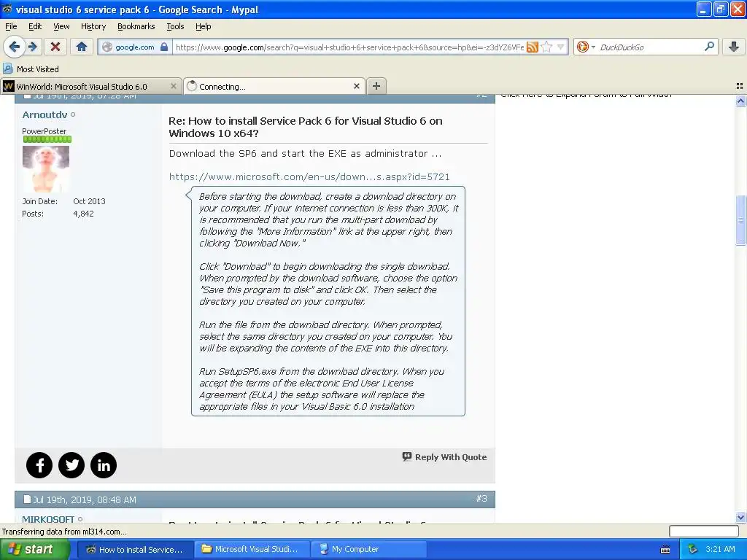The image size is (747, 560).
Task: Share post on LinkedIn icon
Action: 104,465
